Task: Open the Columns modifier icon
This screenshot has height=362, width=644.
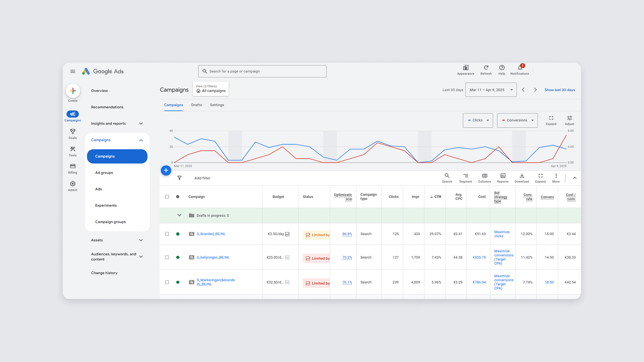Action: (x=484, y=176)
